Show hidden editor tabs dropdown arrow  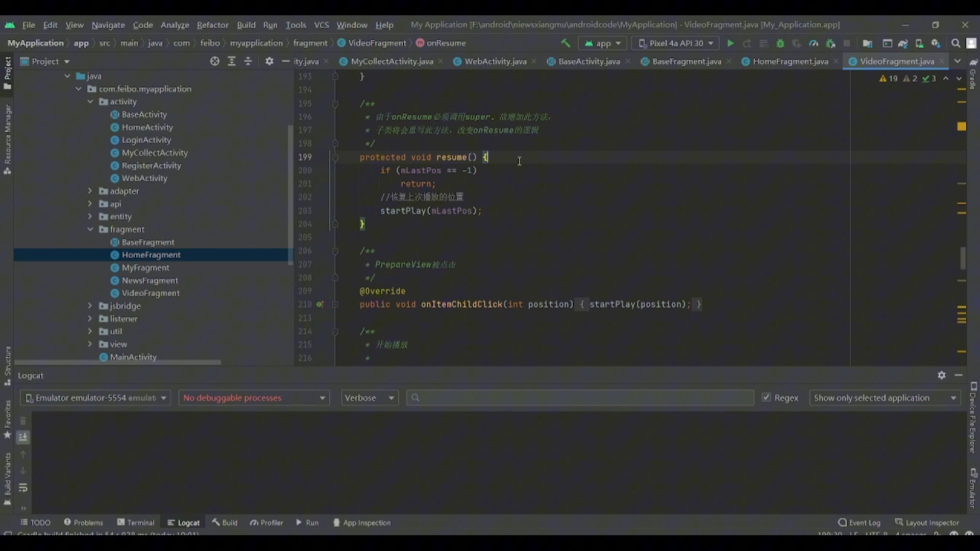tap(958, 61)
